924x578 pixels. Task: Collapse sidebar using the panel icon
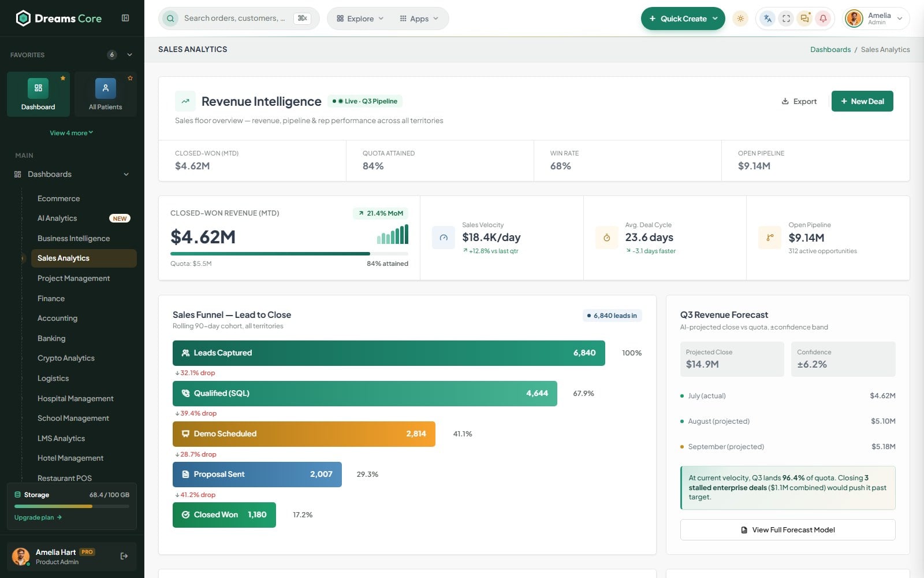pyautogui.click(x=125, y=18)
